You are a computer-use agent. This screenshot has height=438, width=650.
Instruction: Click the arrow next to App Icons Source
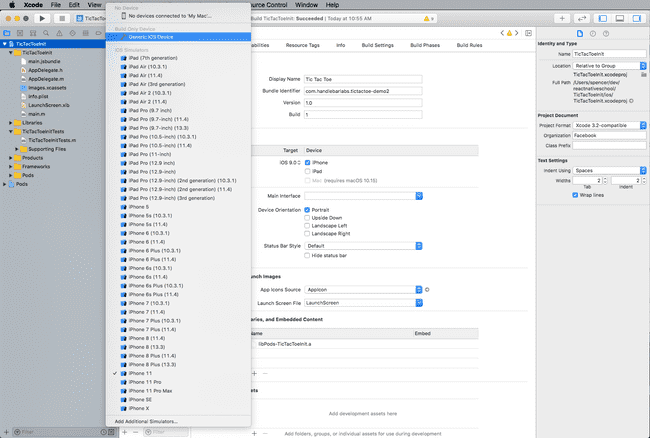tap(427, 290)
